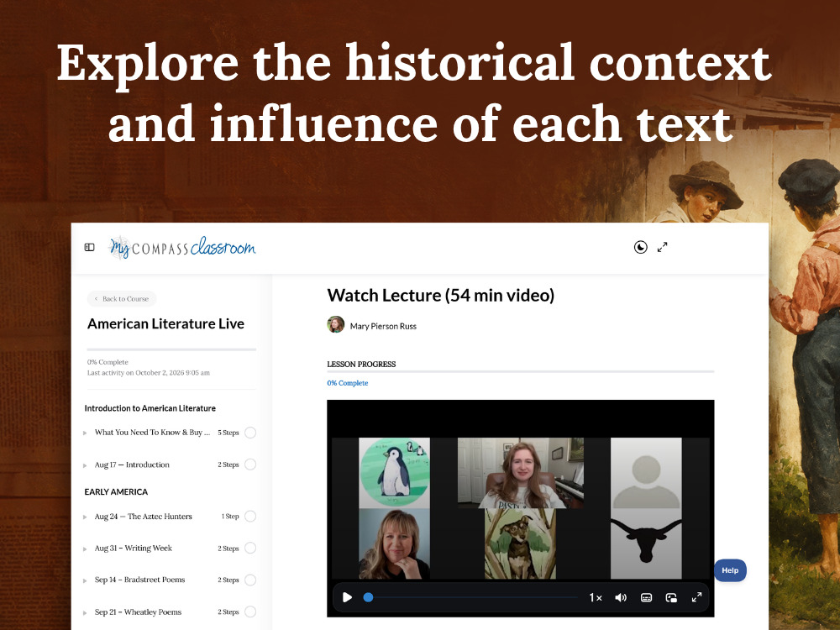Image resolution: width=840 pixels, height=630 pixels.
Task: Open Aug 31 – Writing Week lesson
Action: point(134,548)
